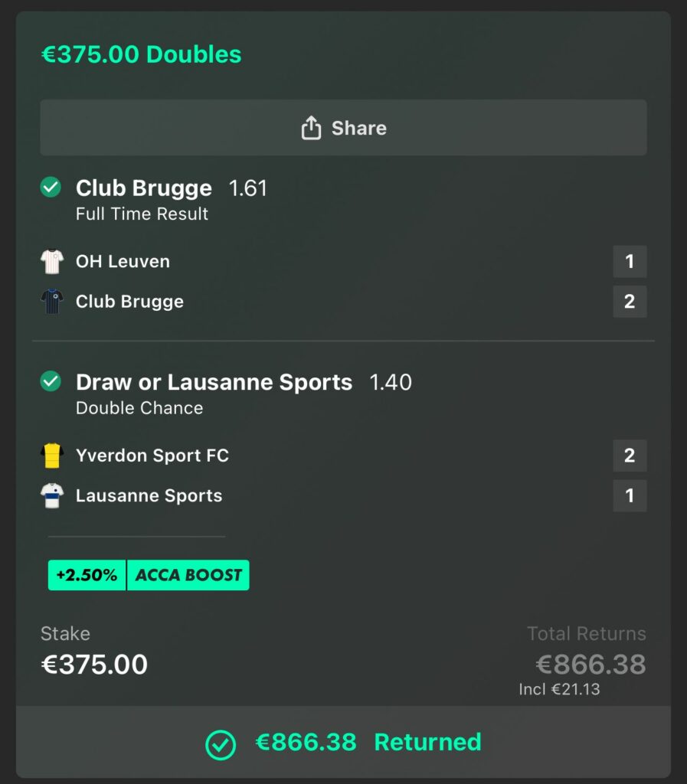Click the Total Returns €866.38 amount
The height and width of the screenshot is (784, 687).
click(x=590, y=665)
